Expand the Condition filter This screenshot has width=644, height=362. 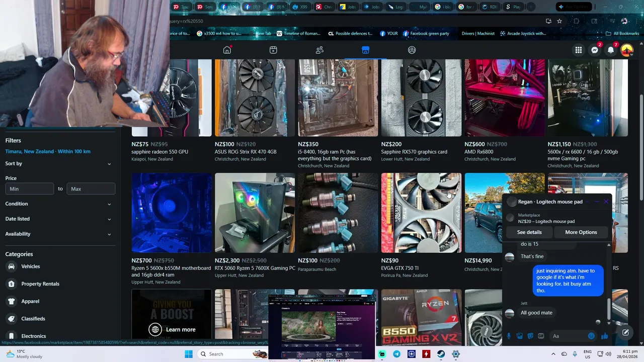(x=60, y=204)
